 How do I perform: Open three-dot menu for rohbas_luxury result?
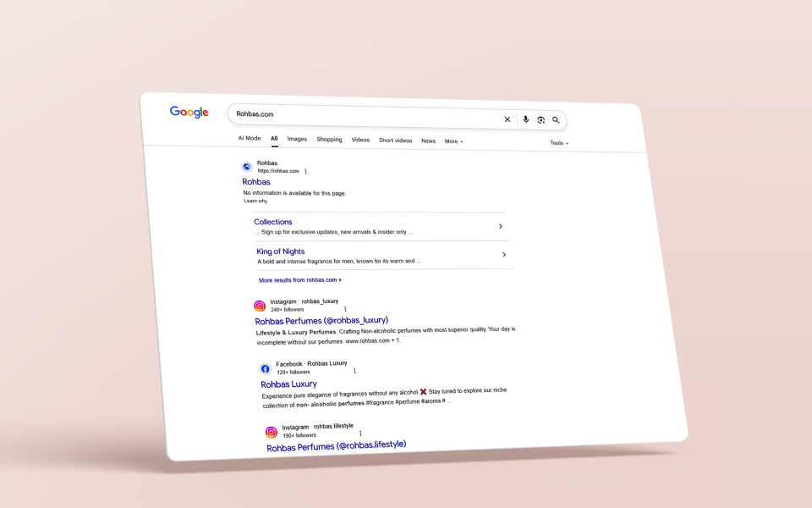click(x=345, y=309)
